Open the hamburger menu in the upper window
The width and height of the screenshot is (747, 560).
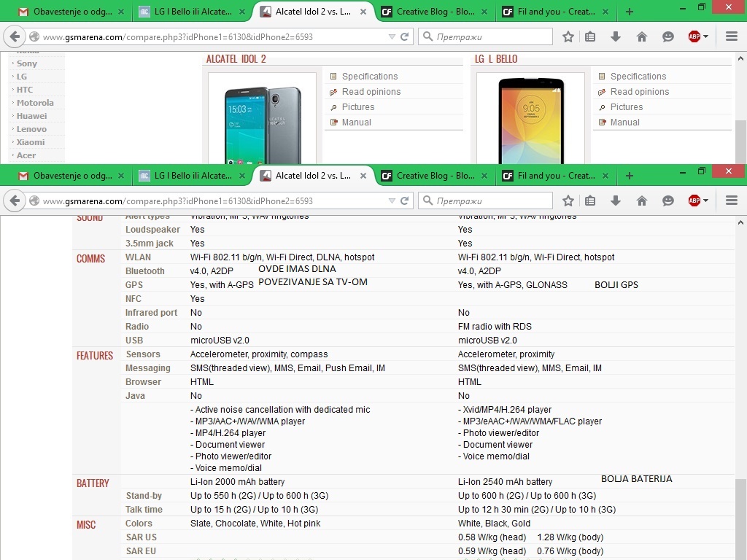point(732,36)
